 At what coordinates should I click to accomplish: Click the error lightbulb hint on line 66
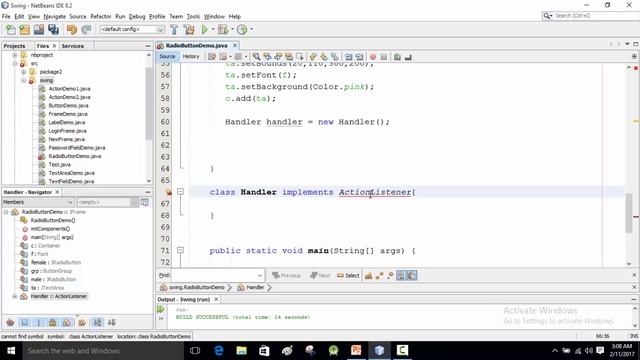point(169,192)
